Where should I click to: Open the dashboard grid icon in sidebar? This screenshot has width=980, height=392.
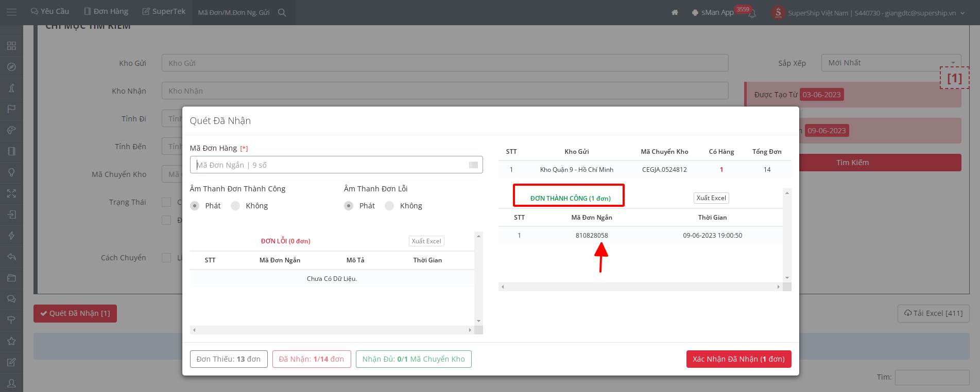click(x=11, y=46)
